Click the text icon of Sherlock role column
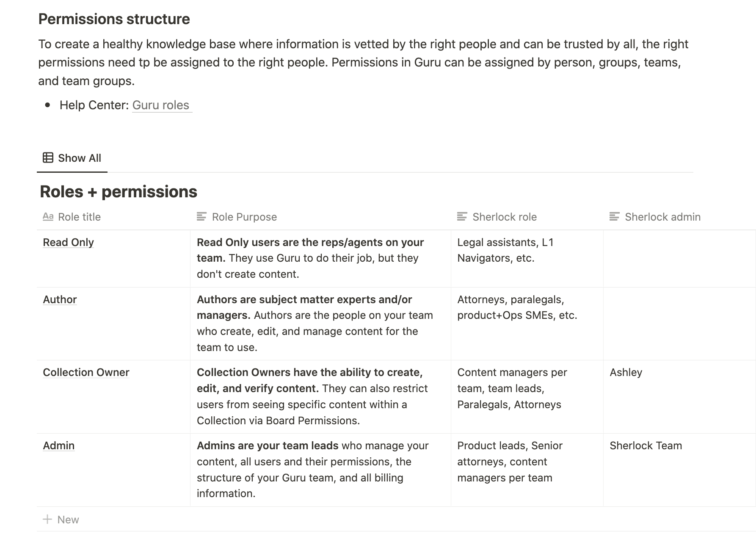Viewport: 756px width, 542px height. [x=462, y=217]
